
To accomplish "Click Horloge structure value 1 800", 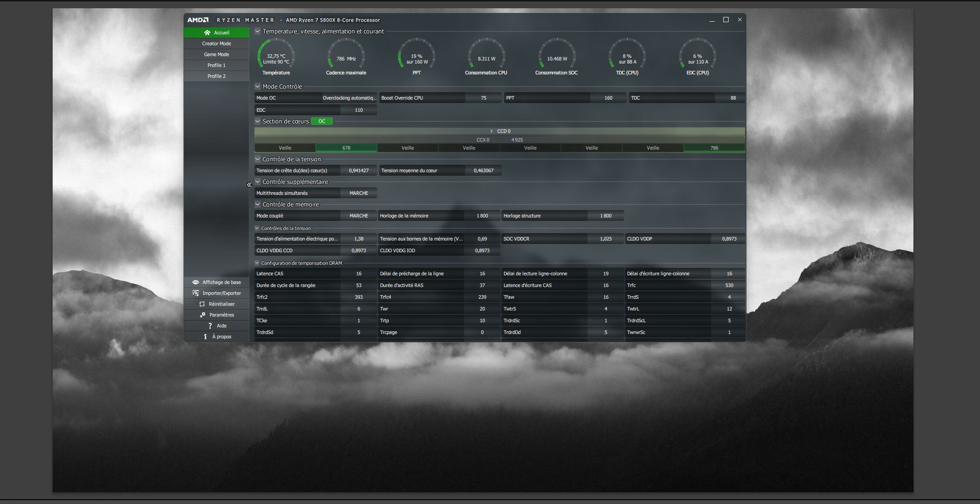I will pos(606,216).
